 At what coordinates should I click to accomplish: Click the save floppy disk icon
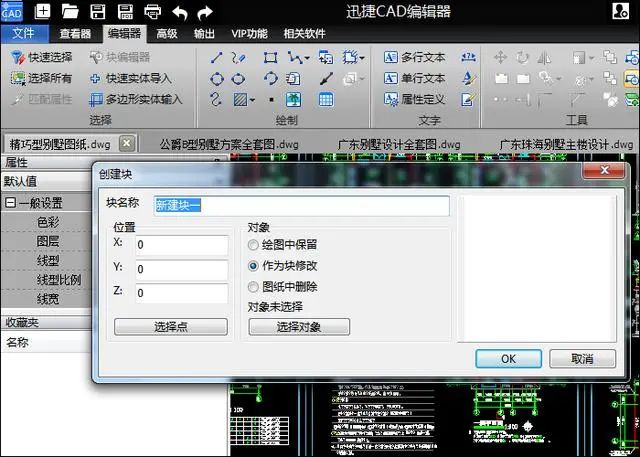click(98, 11)
